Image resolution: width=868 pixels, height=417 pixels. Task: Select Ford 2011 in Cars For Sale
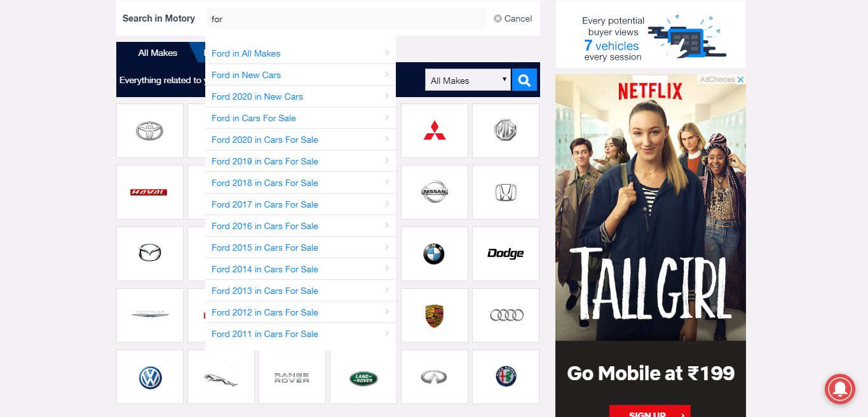(x=301, y=334)
